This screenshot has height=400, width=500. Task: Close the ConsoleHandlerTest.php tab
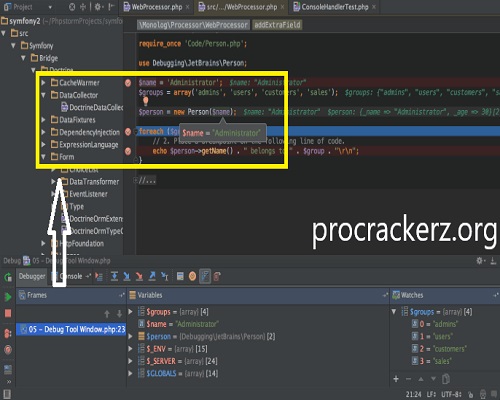[x=374, y=7]
